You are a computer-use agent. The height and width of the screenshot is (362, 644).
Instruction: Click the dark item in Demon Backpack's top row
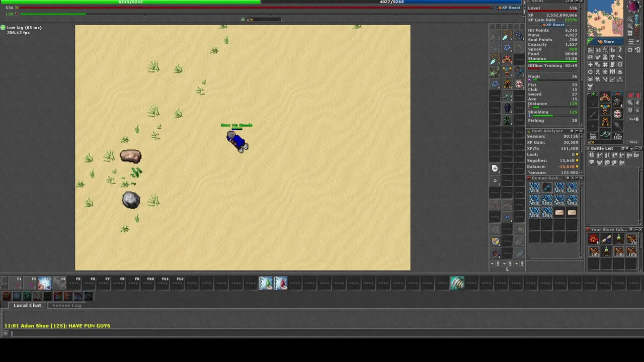(x=547, y=188)
